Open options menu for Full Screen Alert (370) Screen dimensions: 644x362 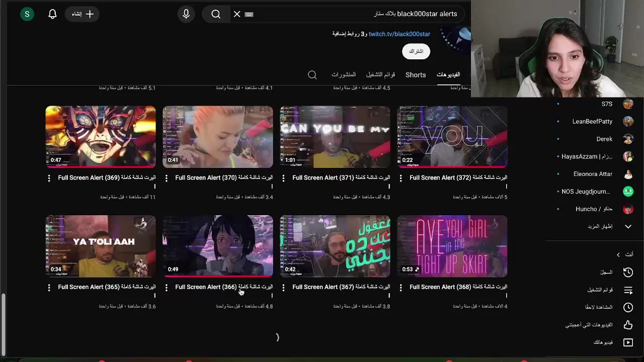(x=166, y=178)
